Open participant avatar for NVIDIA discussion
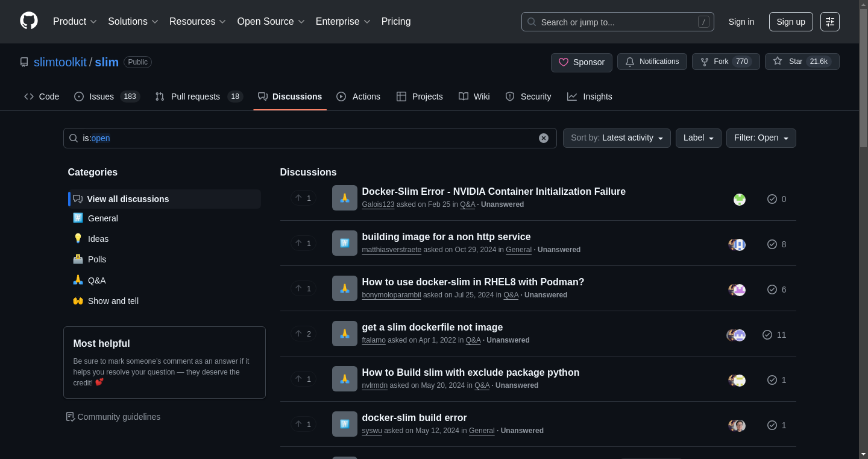 (740, 199)
